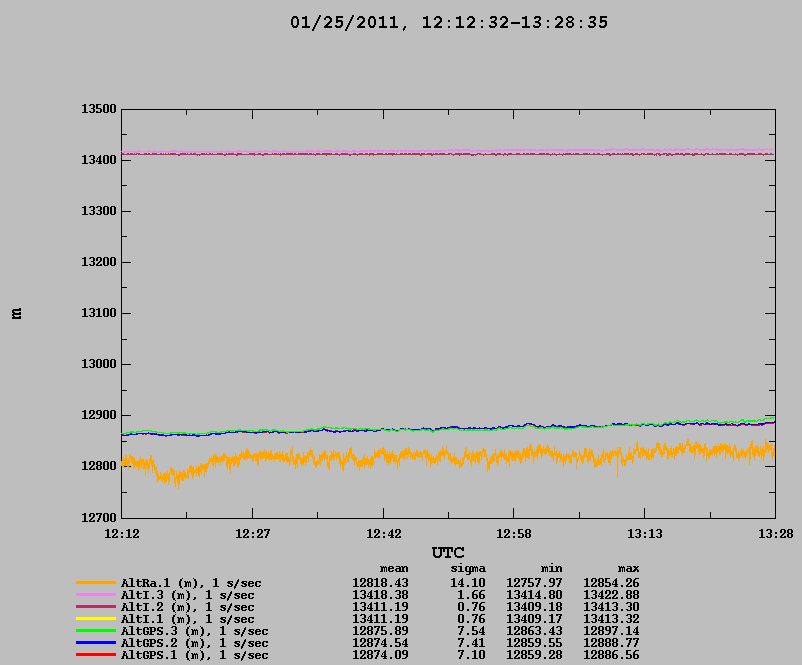Click the AltI.3 max value 13422.88
802x665 pixels.
pyautogui.click(x=611, y=595)
